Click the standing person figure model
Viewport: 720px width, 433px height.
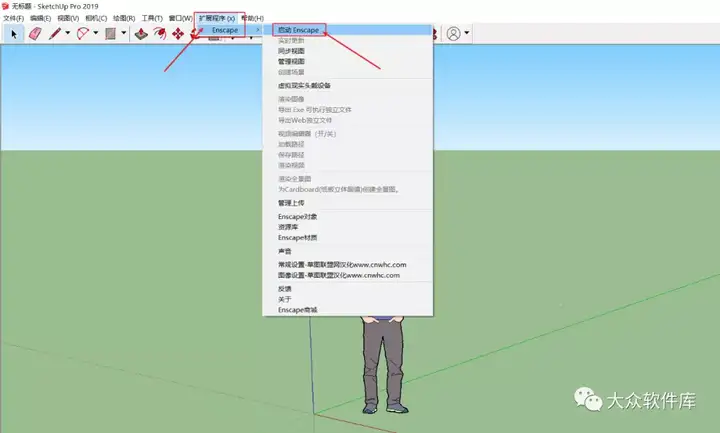point(383,365)
